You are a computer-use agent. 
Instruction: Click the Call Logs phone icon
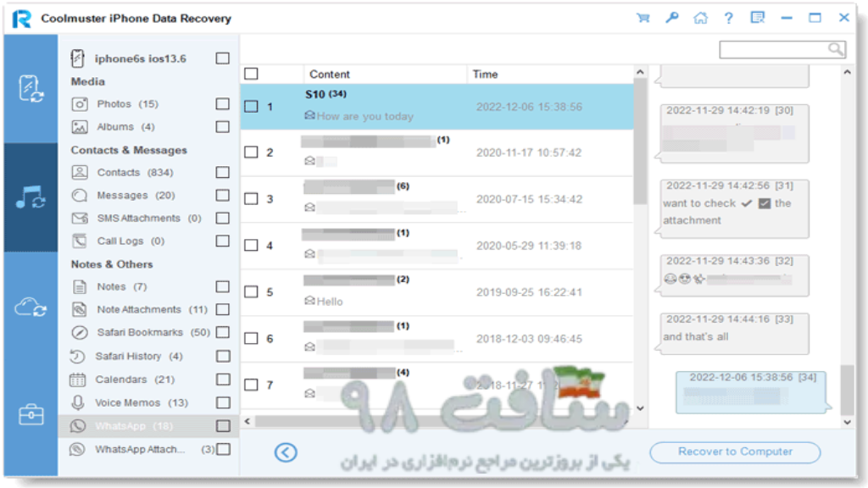pyautogui.click(x=80, y=241)
